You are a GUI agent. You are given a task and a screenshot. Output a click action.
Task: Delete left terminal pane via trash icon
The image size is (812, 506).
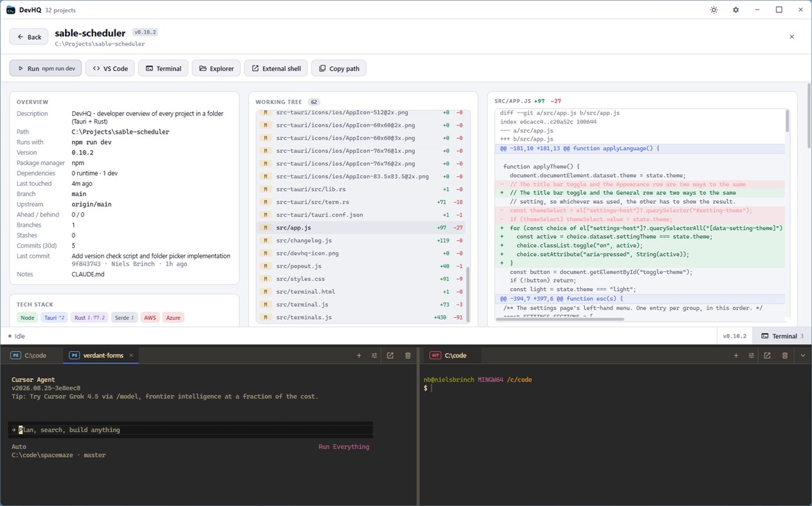pyautogui.click(x=408, y=356)
